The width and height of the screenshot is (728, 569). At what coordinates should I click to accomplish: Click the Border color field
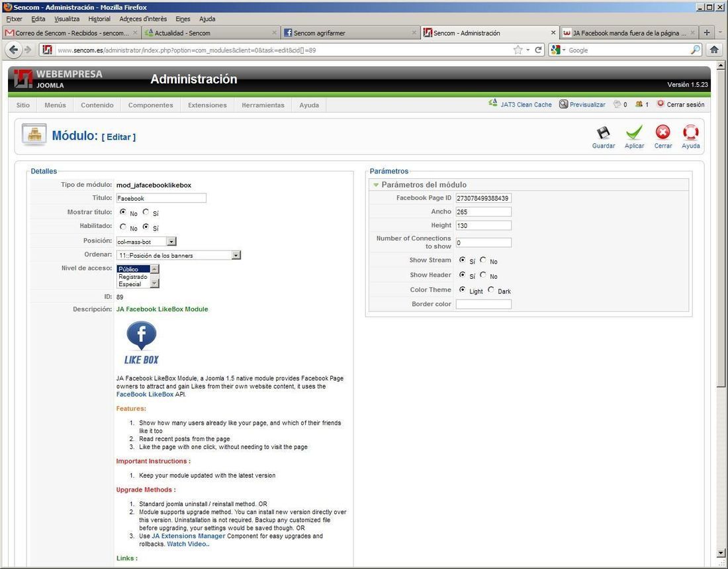pyautogui.click(x=483, y=304)
